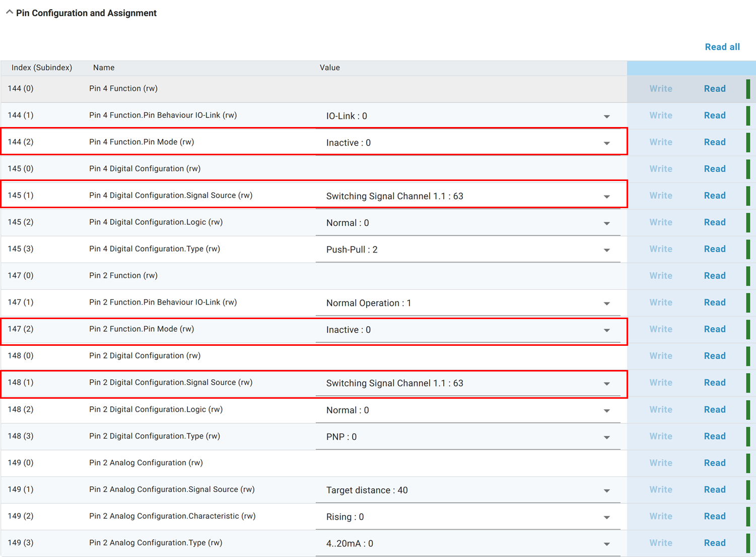Expand Pin 2 Function Pin Mode dropdown

[606, 330]
